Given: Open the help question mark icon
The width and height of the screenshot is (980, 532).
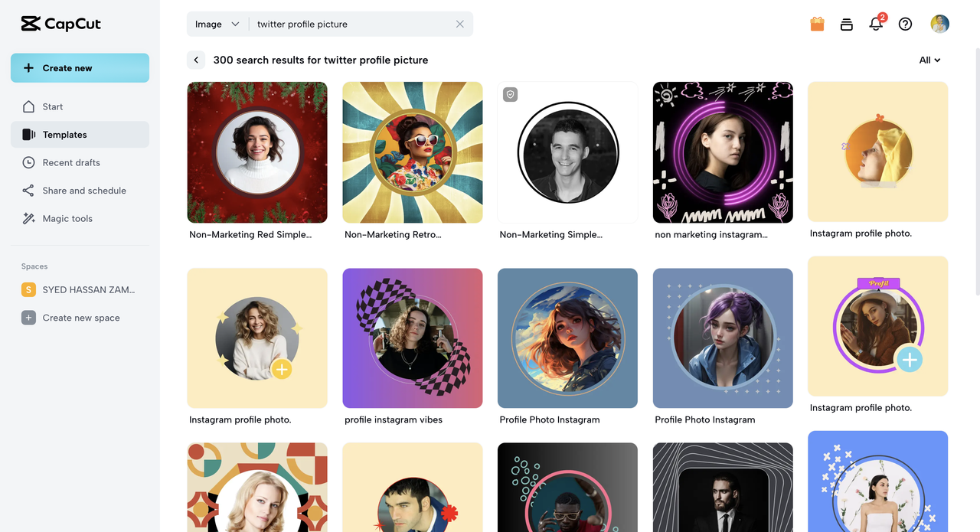Looking at the screenshot, I should pyautogui.click(x=905, y=24).
